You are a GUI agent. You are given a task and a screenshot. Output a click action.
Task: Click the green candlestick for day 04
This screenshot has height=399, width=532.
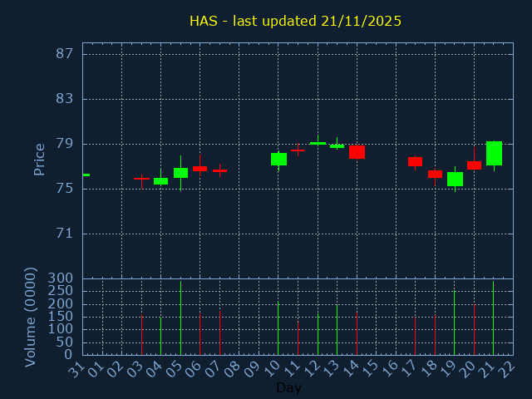coord(160,181)
